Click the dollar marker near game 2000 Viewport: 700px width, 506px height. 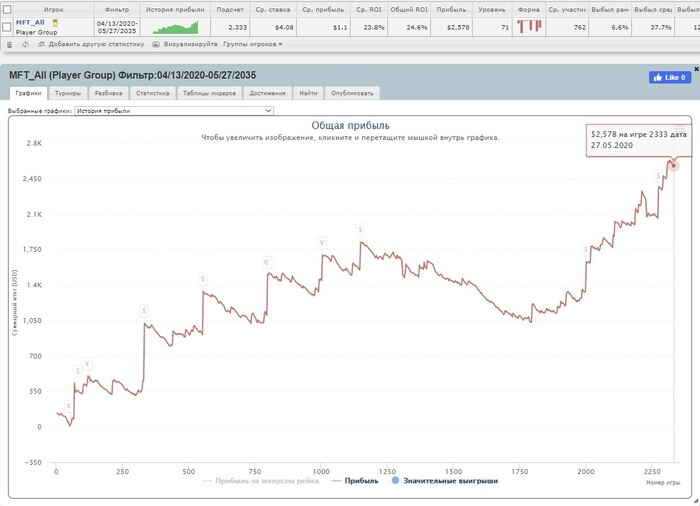pyautogui.click(x=586, y=250)
